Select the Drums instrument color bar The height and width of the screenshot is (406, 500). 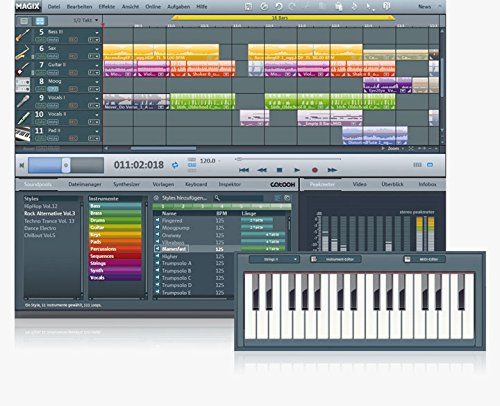[115, 220]
